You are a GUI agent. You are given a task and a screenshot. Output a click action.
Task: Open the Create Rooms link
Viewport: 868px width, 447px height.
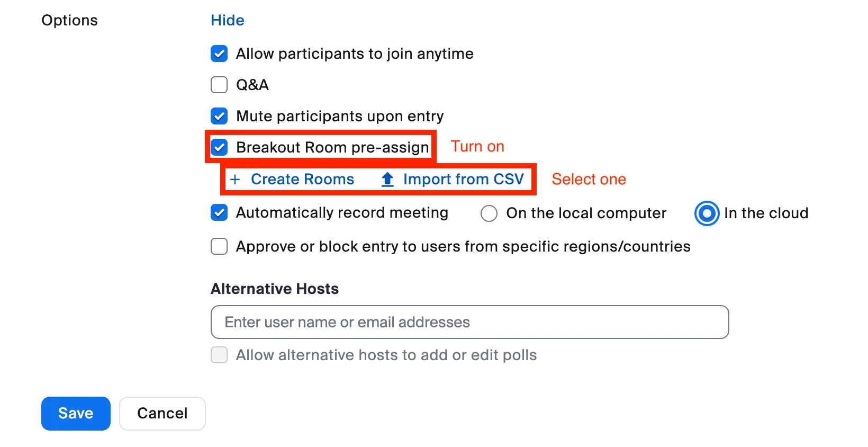[302, 180]
